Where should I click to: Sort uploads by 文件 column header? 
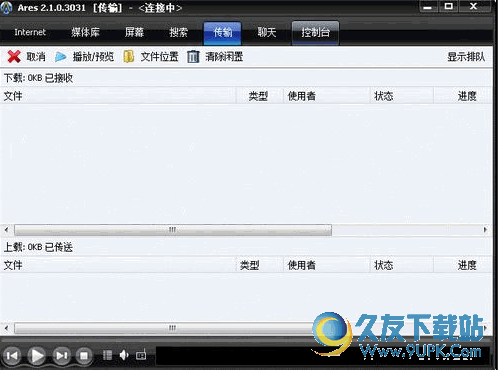pyautogui.click(x=118, y=265)
